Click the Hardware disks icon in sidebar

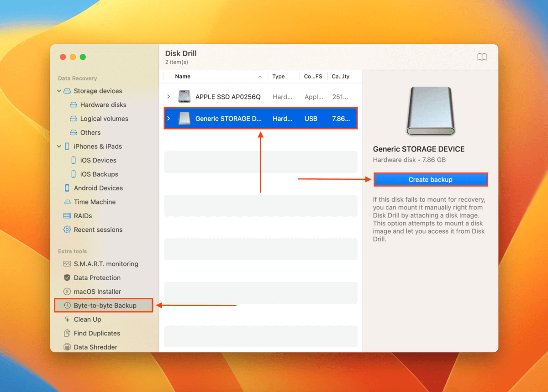tap(74, 105)
